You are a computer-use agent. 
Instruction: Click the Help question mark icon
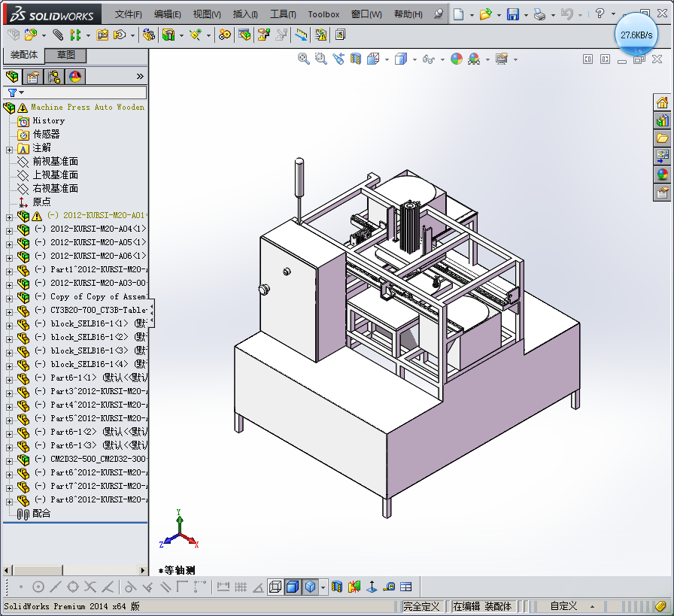click(x=600, y=14)
